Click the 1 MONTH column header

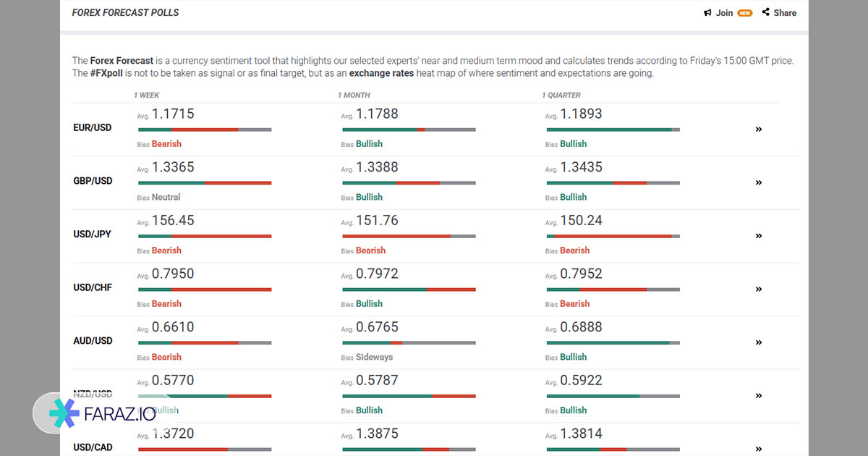(x=353, y=96)
